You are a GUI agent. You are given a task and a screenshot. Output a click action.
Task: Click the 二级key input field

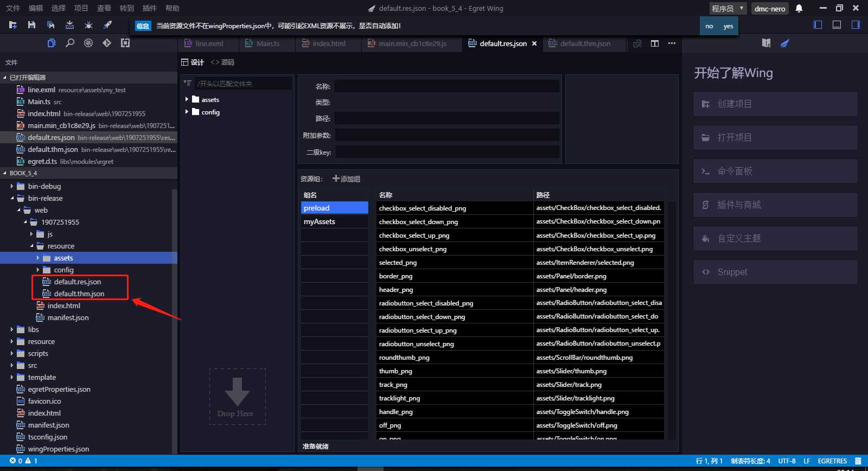point(447,152)
